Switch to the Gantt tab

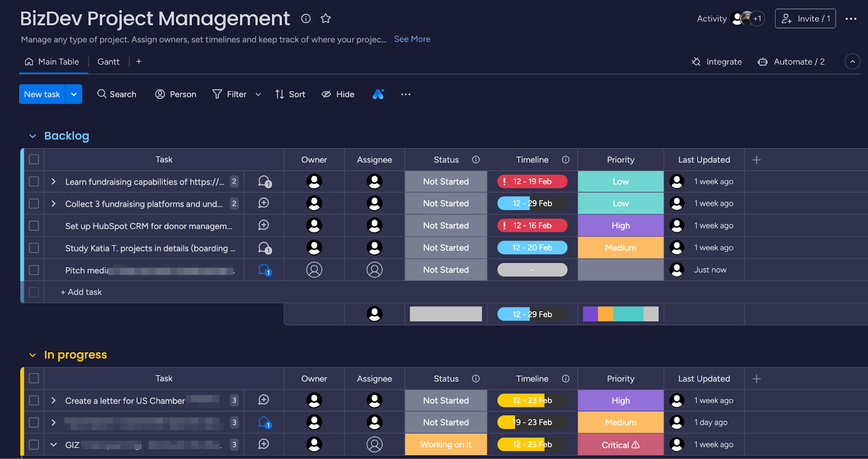[108, 62]
